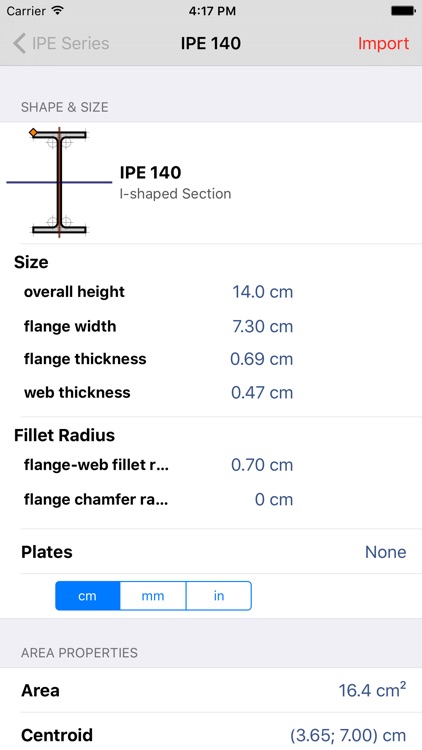Tap the back chevron to IPE Series

[19, 44]
